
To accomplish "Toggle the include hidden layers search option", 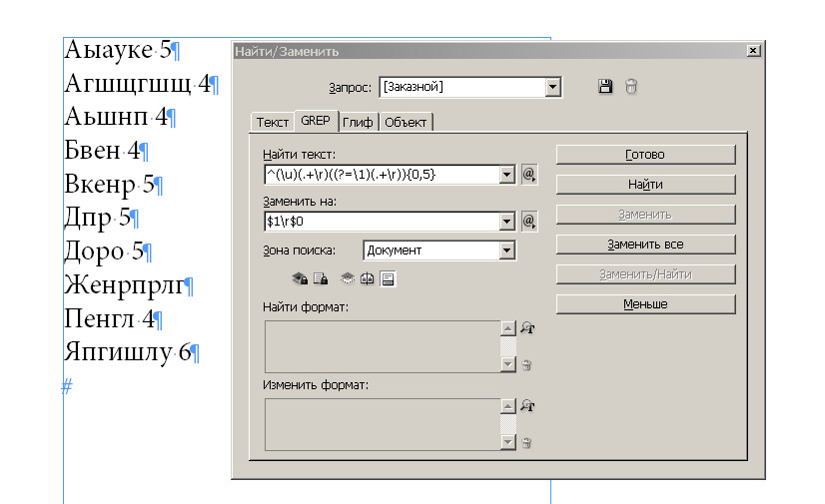I will 348,278.
